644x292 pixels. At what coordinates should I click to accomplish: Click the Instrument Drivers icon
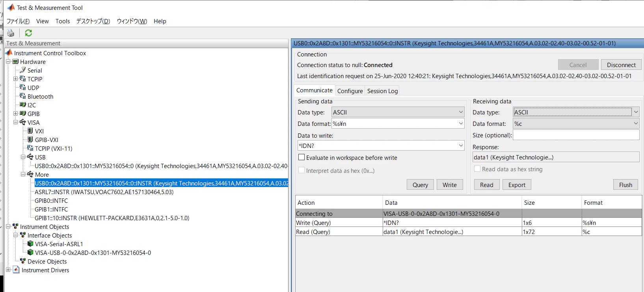tap(16, 270)
